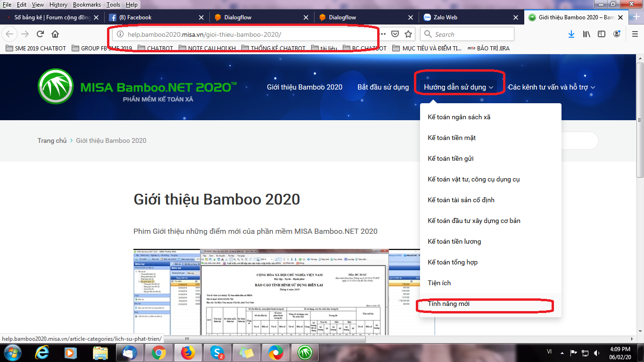Reload the page with the Refresh icon
This screenshot has height=362, width=644.
[40, 34]
